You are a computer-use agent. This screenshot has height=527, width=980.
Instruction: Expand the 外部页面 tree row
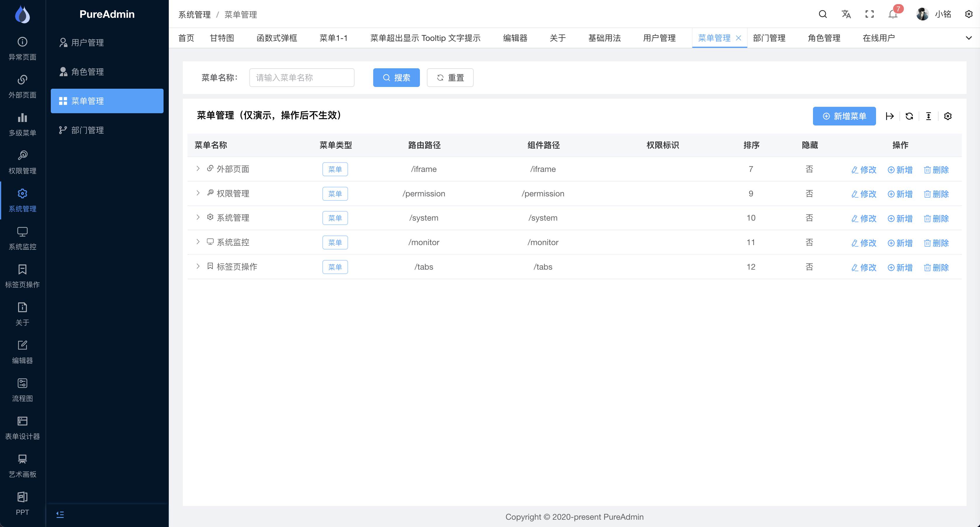coord(198,168)
